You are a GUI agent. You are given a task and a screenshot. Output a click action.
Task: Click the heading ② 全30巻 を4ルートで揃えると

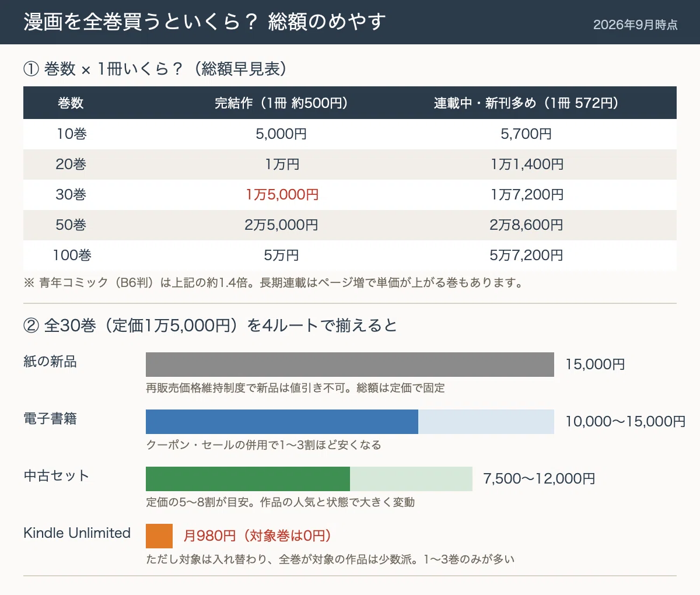coord(210,325)
